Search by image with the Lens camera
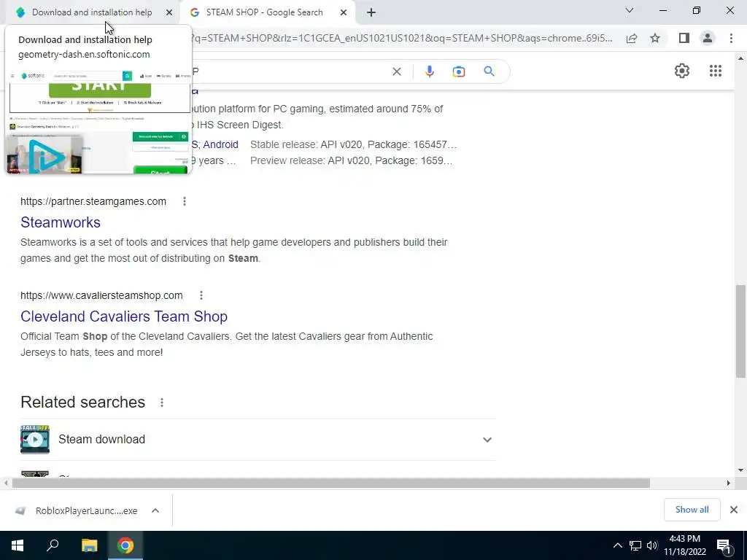747x560 pixels. pyautogui.click(x=459, y=71)
